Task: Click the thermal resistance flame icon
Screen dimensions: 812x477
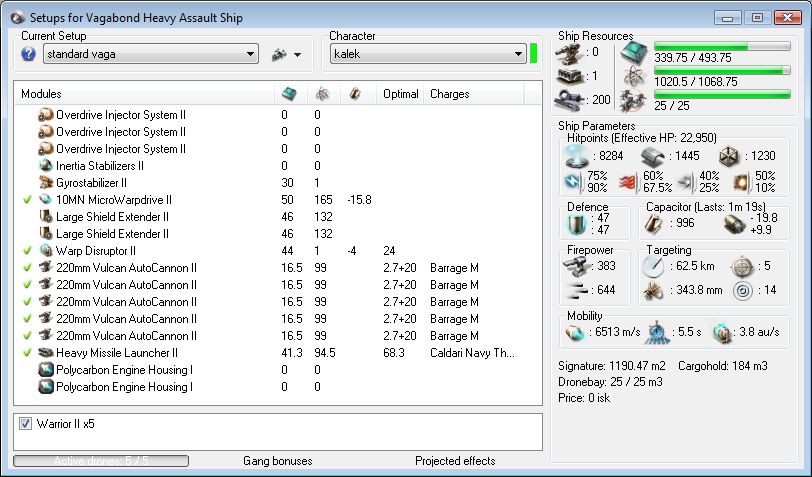Action: pyautogui.click(x=628, y=183)
